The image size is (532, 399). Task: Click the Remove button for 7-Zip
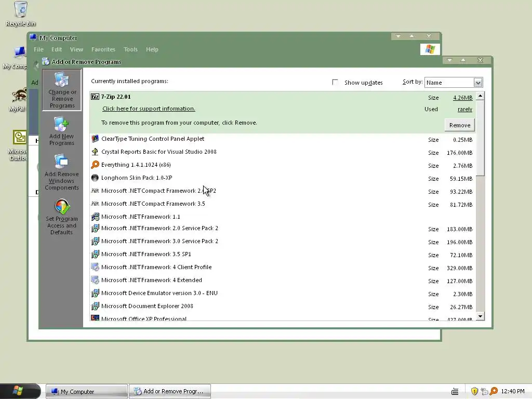click(x=460, y=125)
